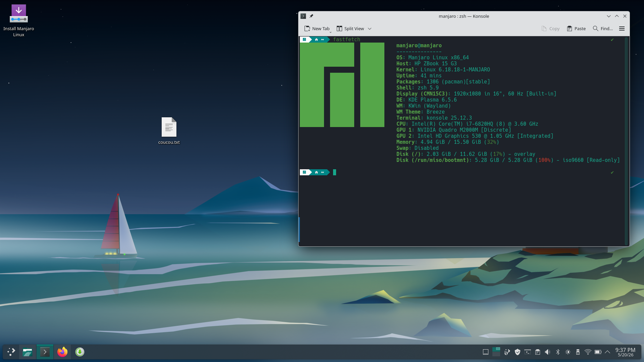Image resolution: width=644 pixels, height=362 pixels.
Task: Click the terminal prompt cursor line
Action: tap(334, 172)
